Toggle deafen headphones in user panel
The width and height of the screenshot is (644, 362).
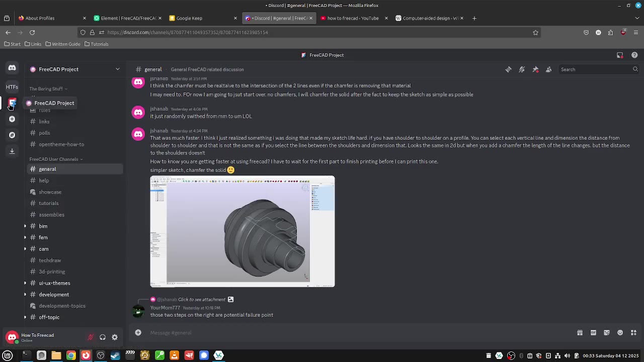pos(103,337)
